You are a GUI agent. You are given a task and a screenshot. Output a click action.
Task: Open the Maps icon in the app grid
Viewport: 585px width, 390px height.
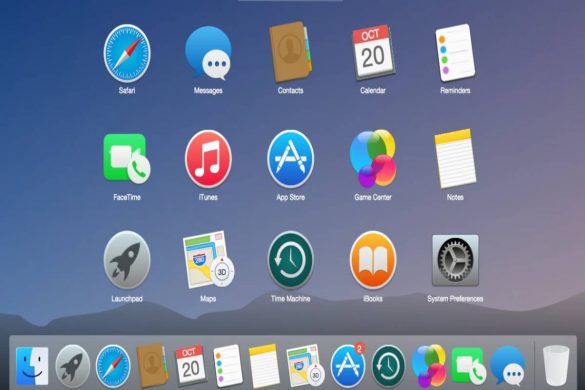click(x=208, y=260)
